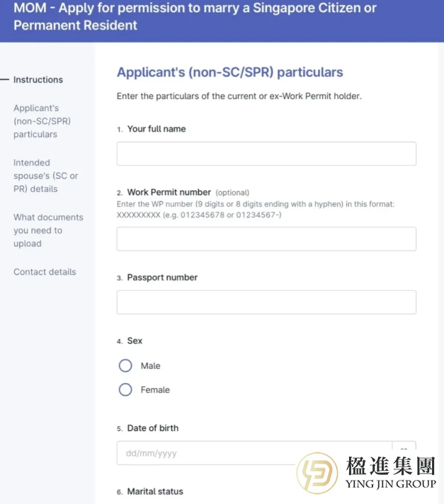Focus the Work Permit number input box
The width and height of the screenshot is (444, 504).
tap(266, 239)
